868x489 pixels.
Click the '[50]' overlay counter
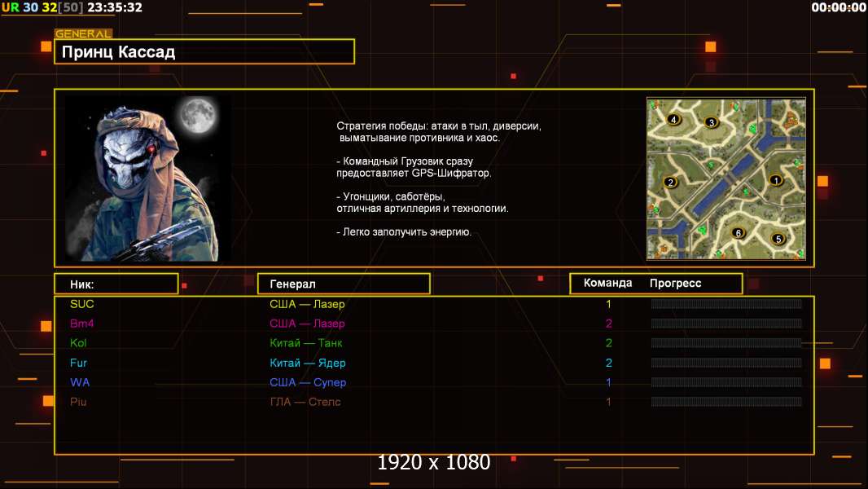70,7
